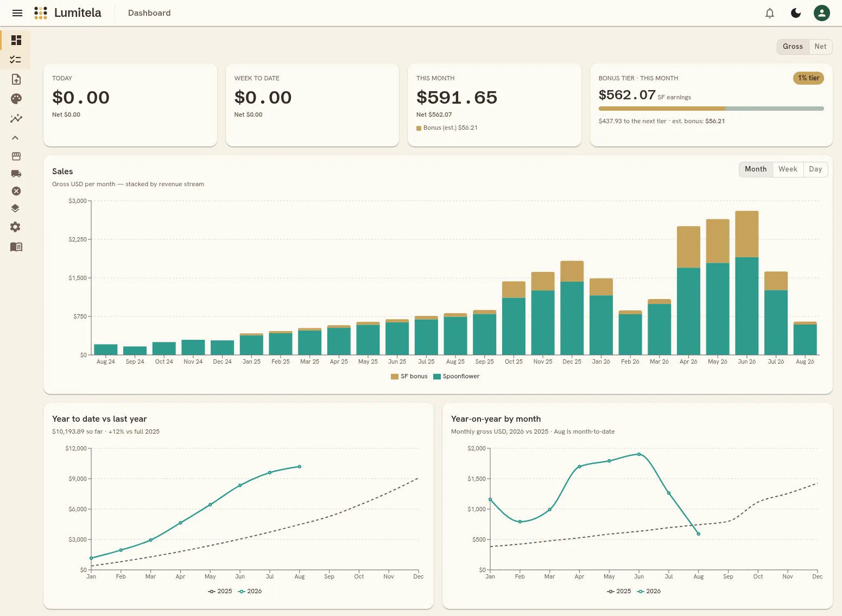Select the Month sales tab
Screen dimensions: 842x616
pyautogui.click(x=756, y=169)
